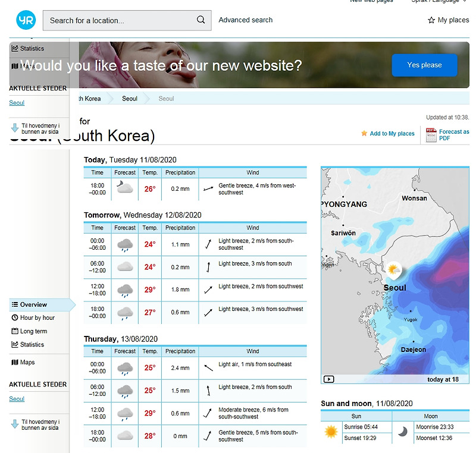Screen dimensions: 476x453
Task: Open the Advanced search link
Action: pyautogui.click(x=246, y=20)
